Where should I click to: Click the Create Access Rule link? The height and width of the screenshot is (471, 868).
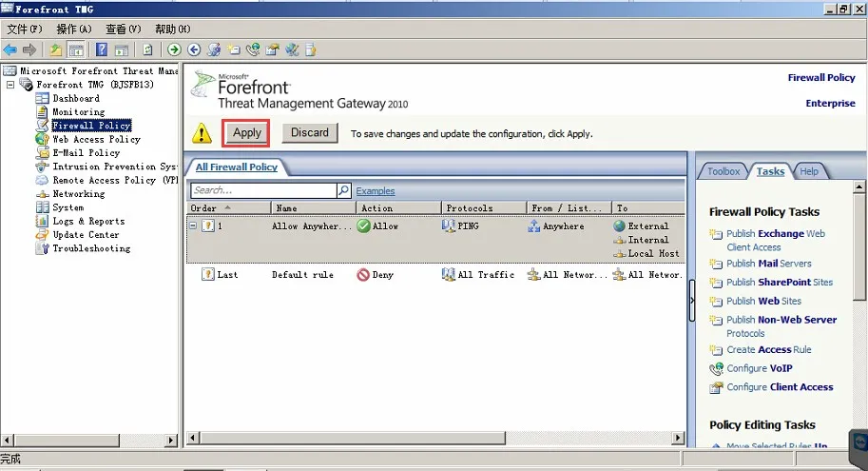pyautogui.click(x=769, y=349)
